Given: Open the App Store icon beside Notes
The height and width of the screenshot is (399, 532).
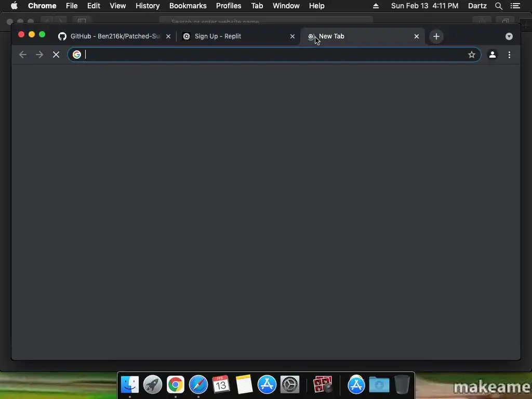Looking at the screenshot, I should (x=267, y=385).
